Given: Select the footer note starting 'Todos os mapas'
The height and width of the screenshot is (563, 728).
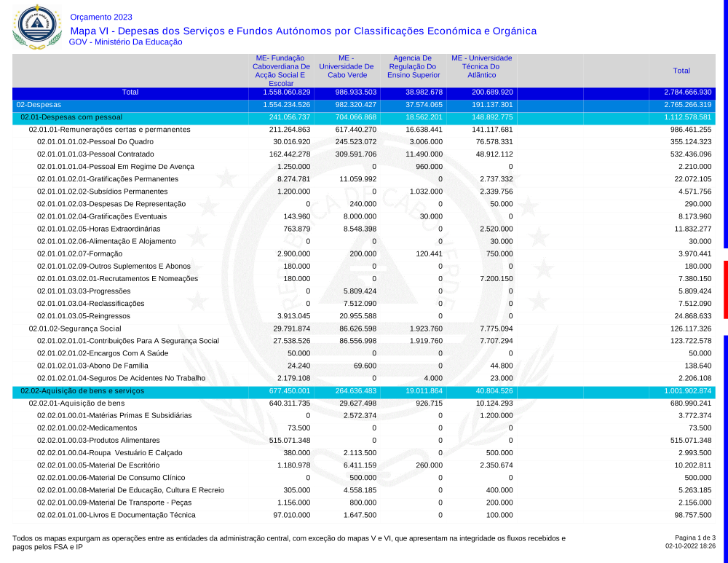Looking at the screenshot, I should (x=288, y=541).
